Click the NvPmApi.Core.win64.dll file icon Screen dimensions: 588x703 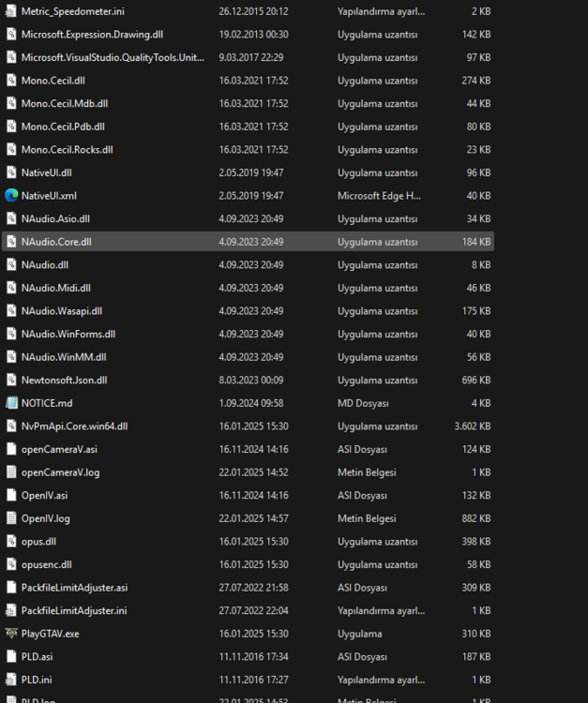11,426
